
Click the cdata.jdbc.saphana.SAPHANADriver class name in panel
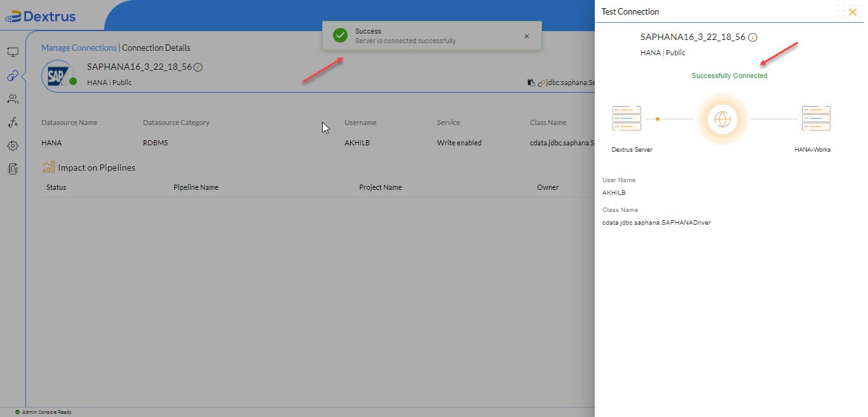point(656,223)
